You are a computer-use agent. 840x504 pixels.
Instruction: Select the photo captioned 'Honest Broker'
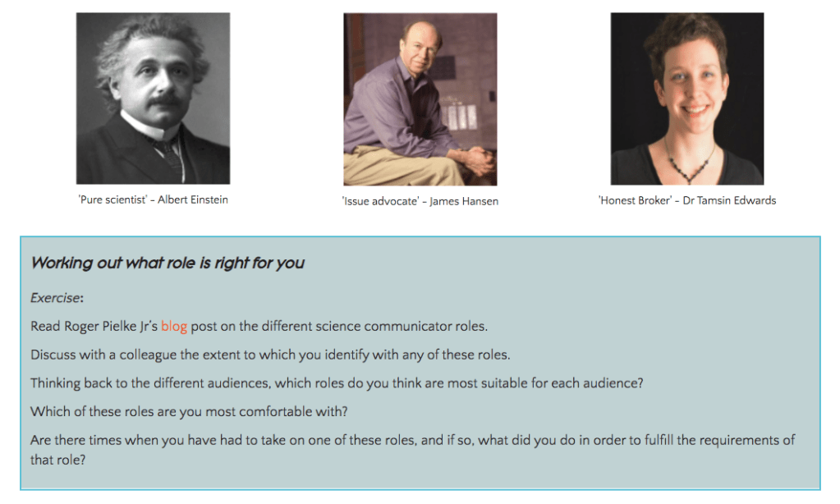[x=686, y=99]
